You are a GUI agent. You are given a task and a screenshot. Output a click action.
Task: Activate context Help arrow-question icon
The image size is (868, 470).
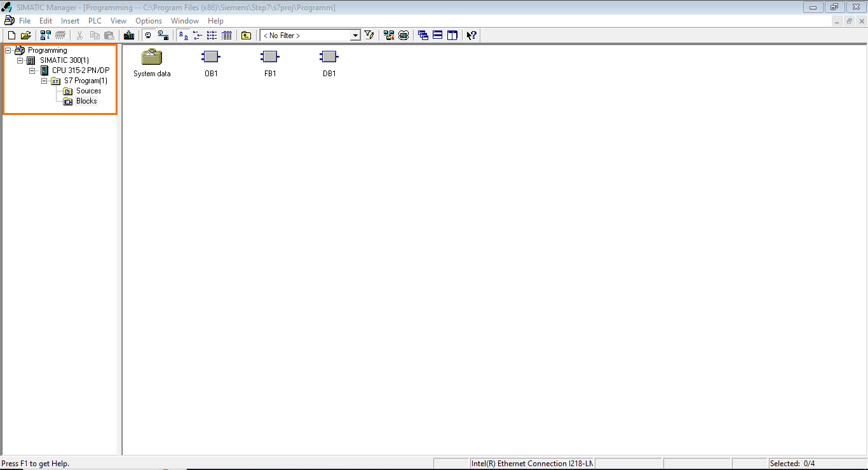click(471, 36)
